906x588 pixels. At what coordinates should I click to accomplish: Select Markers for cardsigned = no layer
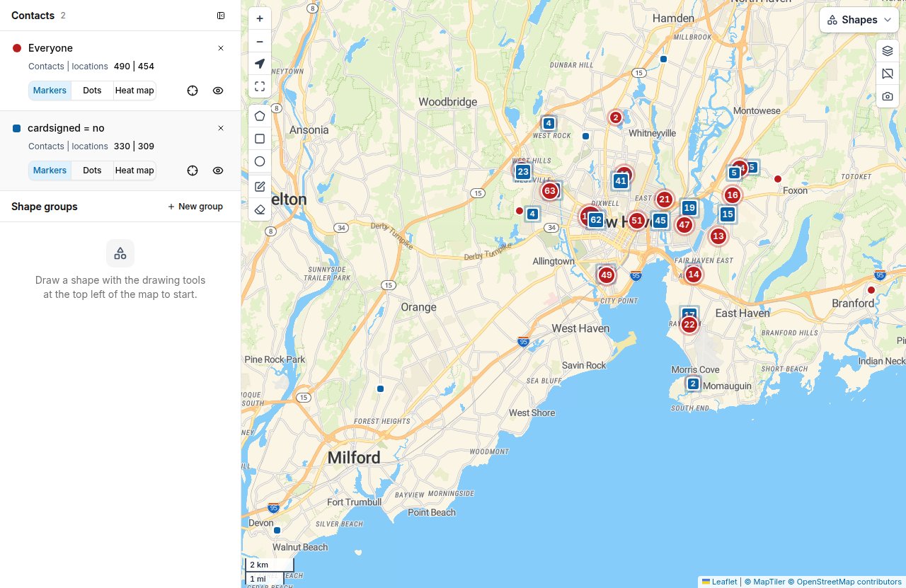pos(50,171)
